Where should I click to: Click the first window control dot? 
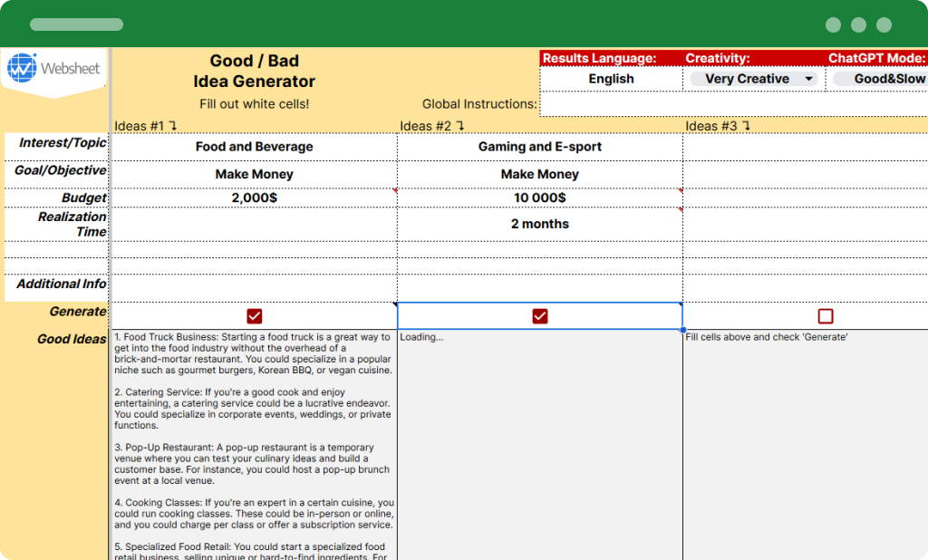(x=834, y=24)
